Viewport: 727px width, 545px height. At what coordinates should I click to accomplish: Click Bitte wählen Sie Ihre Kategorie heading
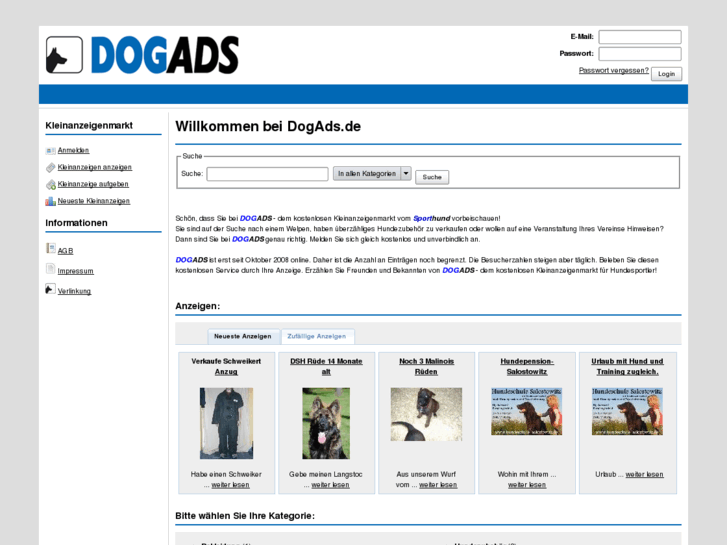coord(245,516)
